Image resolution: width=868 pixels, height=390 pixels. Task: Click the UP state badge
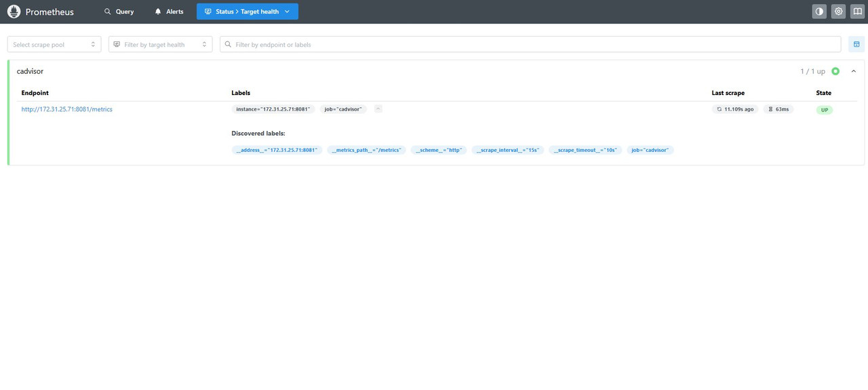[824, 109]
